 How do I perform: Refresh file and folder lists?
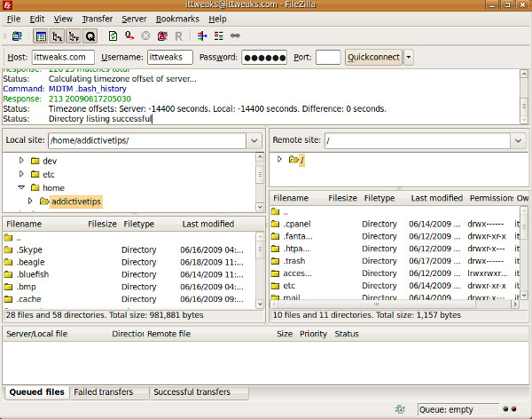tap(113, 36)
